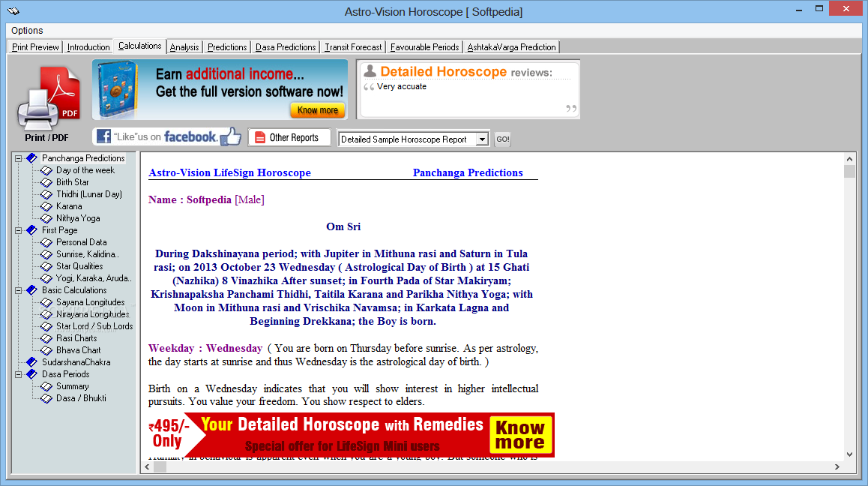Click the diamond icon beside Summary

pyautogui.click(x=46, y=386)
